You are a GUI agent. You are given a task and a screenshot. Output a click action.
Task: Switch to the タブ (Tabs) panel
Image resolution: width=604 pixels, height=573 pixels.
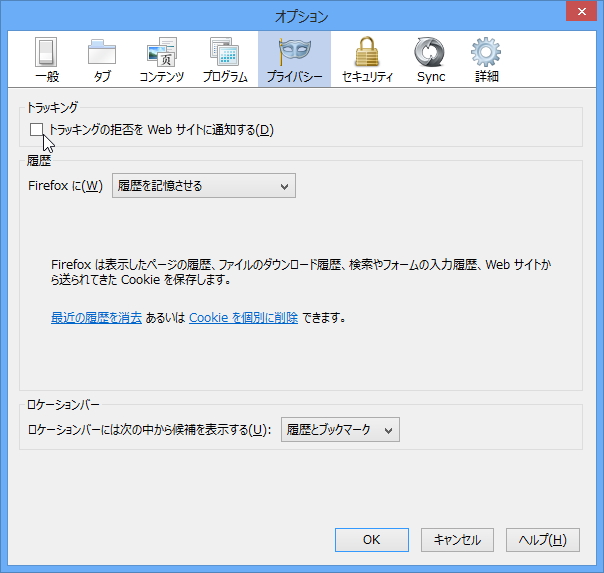[x=102, y=59]
